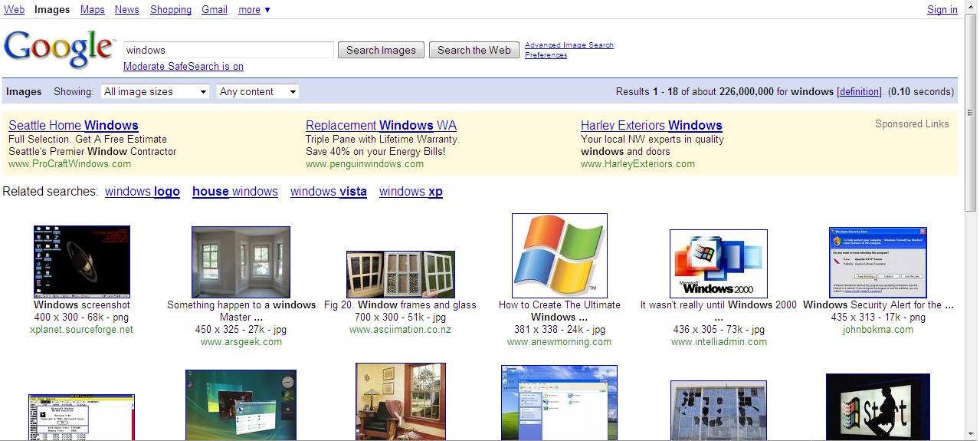The width and height of the screenshot is (980, 441).
Task: Select related search windows logo
Action: click(143, 192)
